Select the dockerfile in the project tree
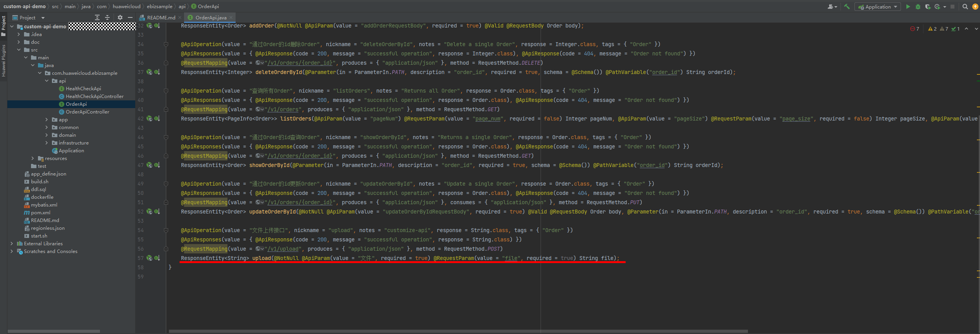 coord(42,197)
